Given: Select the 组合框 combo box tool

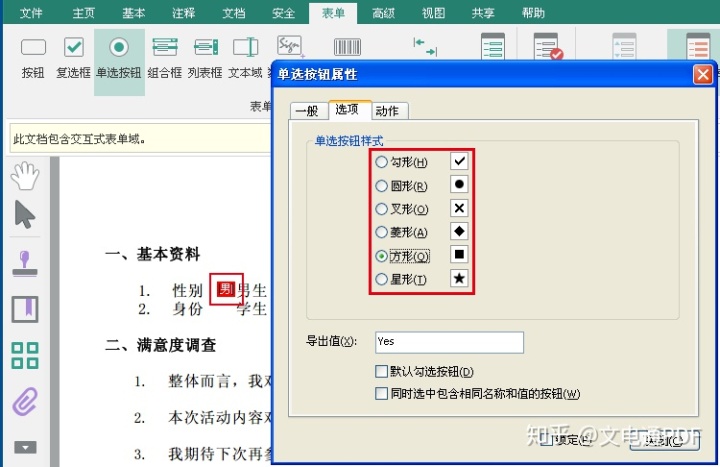Looking at the screenshot, I should [x=165, y=58].
